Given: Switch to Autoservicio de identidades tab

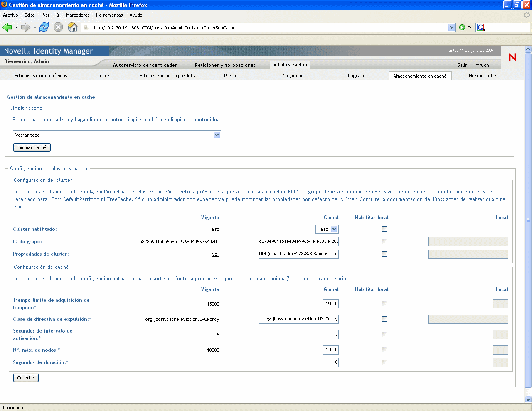Looking at the screenshot, I should tap(145, 65).
